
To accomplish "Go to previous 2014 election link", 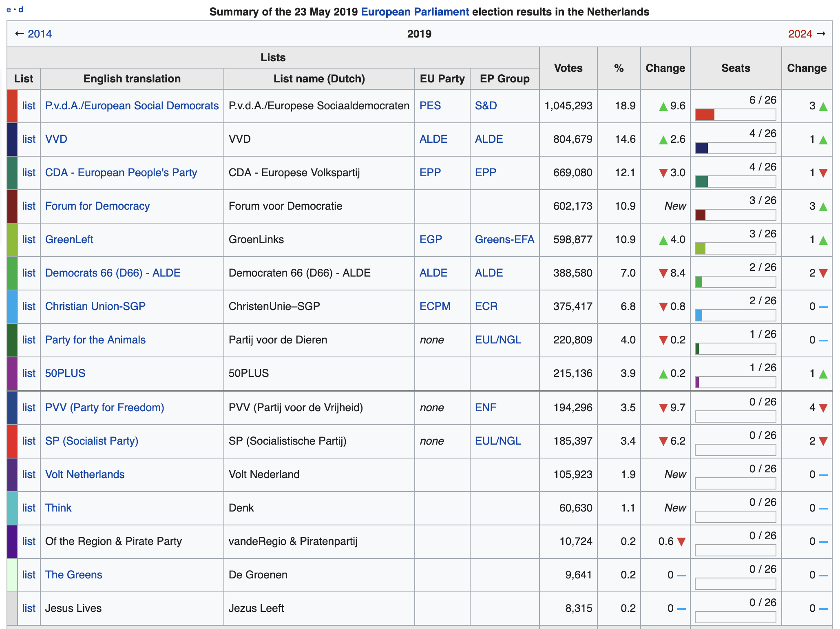I will coord(40,34).
